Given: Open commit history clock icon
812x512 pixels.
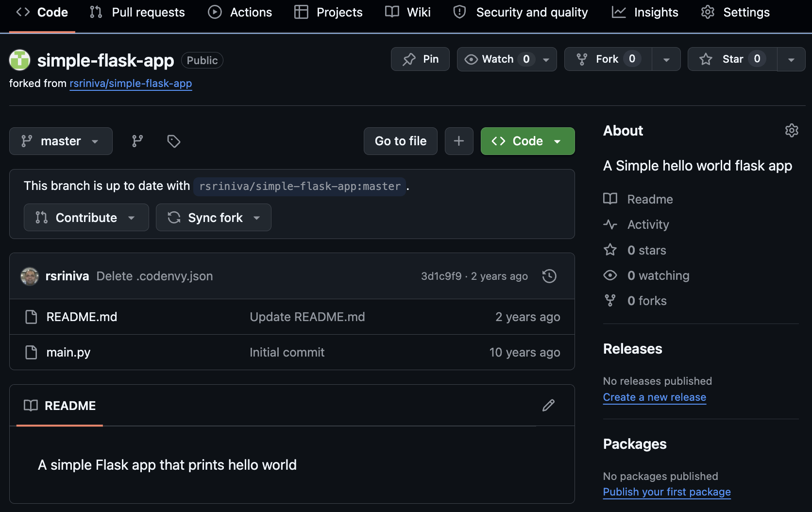Looking at the screenshot, I should point(549,276).
